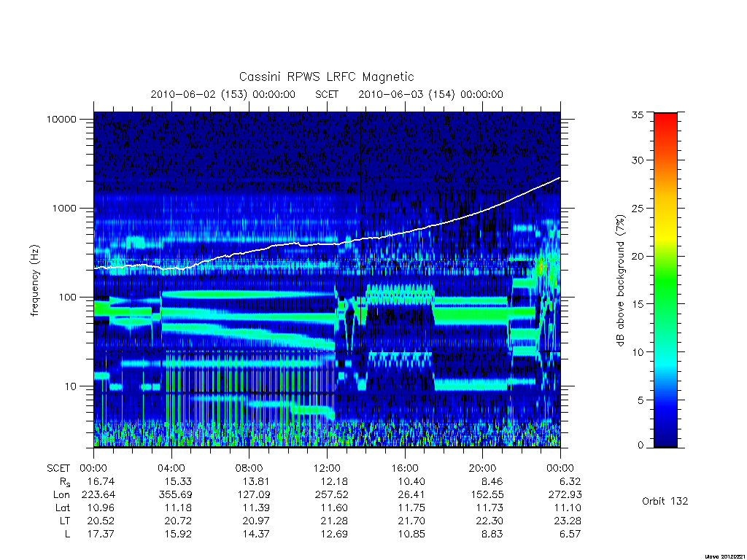Click the red top of the color bar
This screenshot has width=747, height=560.
(x=665, y=120)
